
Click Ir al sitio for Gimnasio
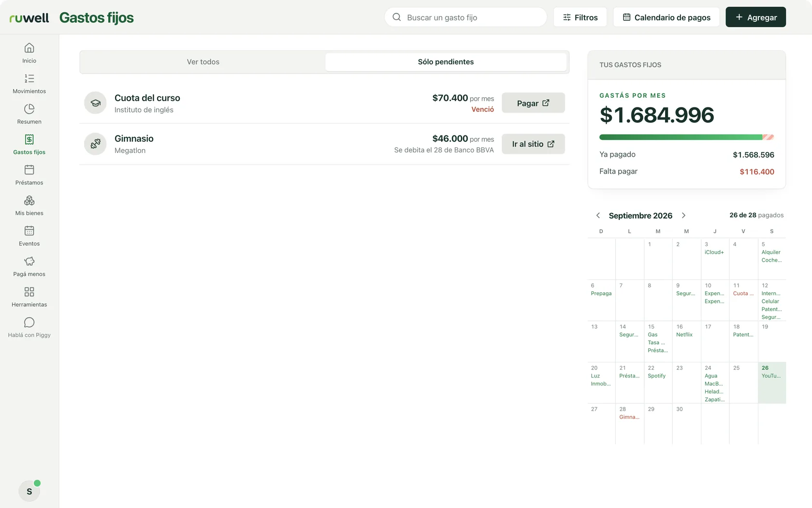click(x=533, y=144)
